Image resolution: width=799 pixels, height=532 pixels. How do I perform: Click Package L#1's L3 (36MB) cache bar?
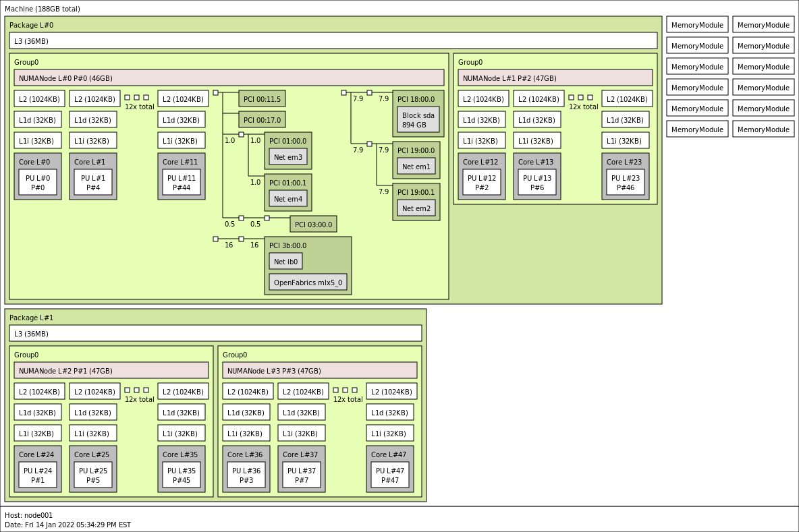click(x=215, y=334)
